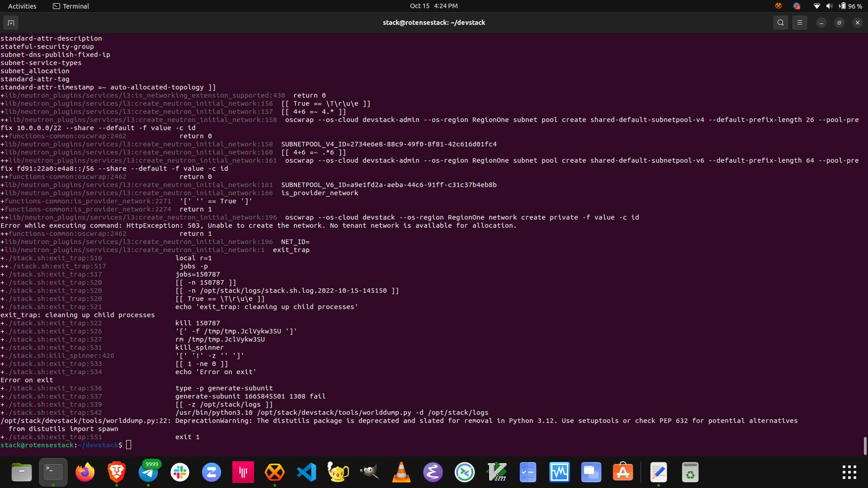
Task: Click the 'kill 150787' command text
Action: [x=198, y=323]
